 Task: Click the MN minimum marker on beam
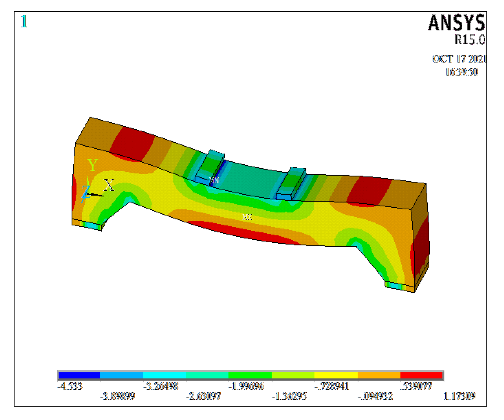coord(214,180)
